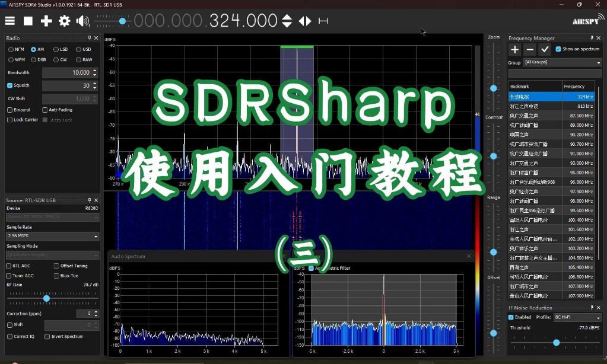
Task: Adjust the RF Gain slider
Action: pyautogui.click(x=46, y=298)
